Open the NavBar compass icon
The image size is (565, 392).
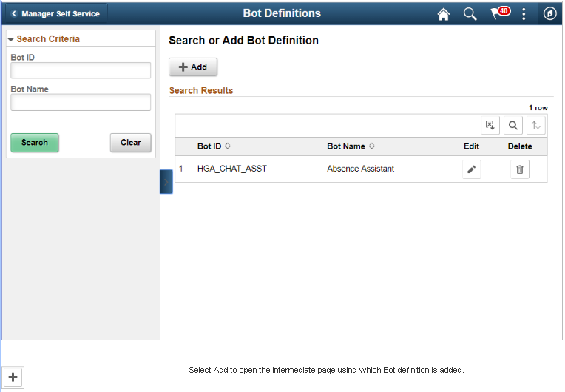549,14
